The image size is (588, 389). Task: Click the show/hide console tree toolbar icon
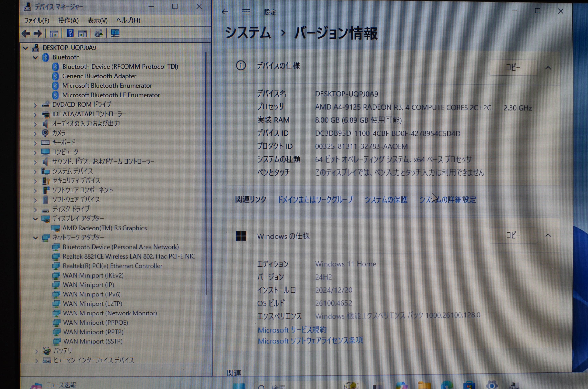pos(54,34)
